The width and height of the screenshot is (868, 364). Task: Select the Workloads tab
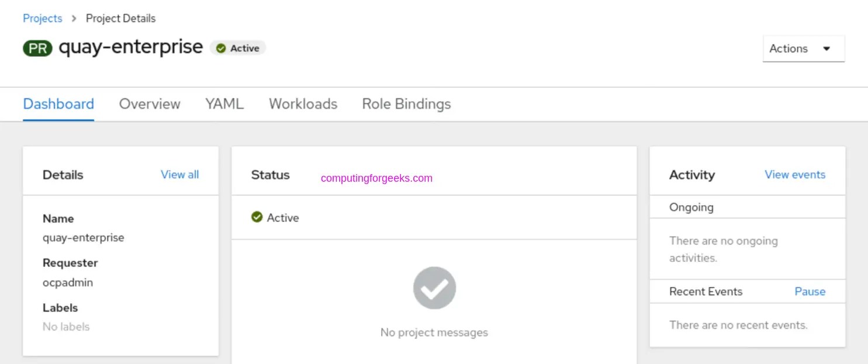(303, 104)
